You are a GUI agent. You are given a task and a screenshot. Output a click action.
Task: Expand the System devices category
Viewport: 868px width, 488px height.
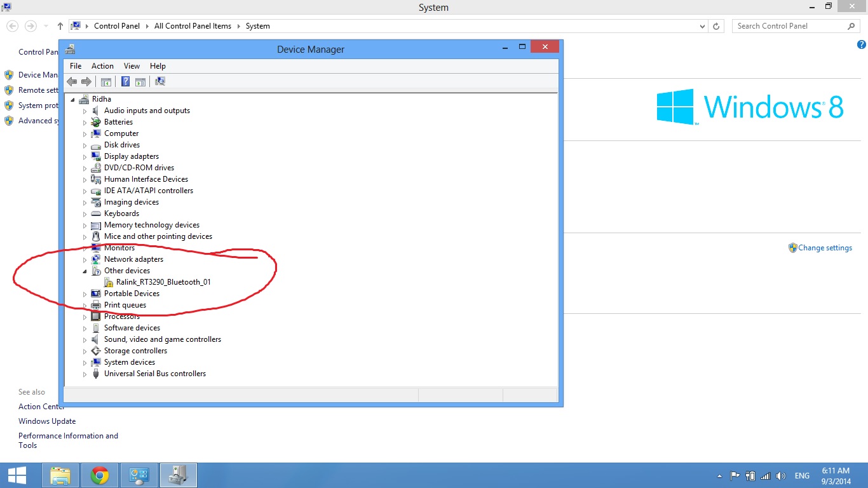(85, 362)
